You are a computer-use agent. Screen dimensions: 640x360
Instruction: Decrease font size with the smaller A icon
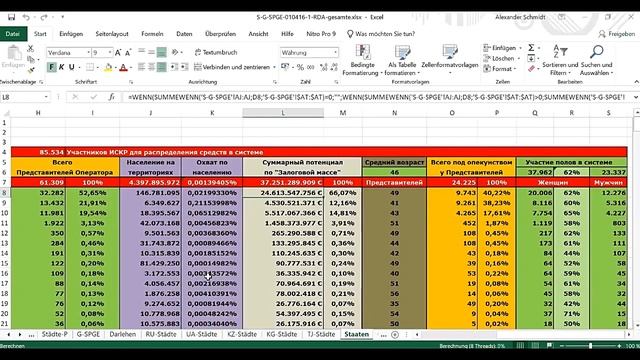click(x=128, y=53)
